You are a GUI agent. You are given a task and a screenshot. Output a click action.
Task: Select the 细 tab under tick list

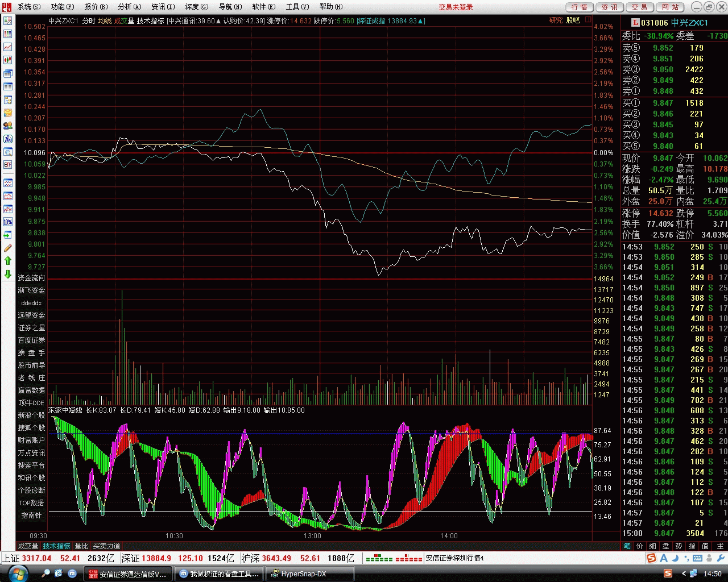pyautogui.click(x=653, y=546)
